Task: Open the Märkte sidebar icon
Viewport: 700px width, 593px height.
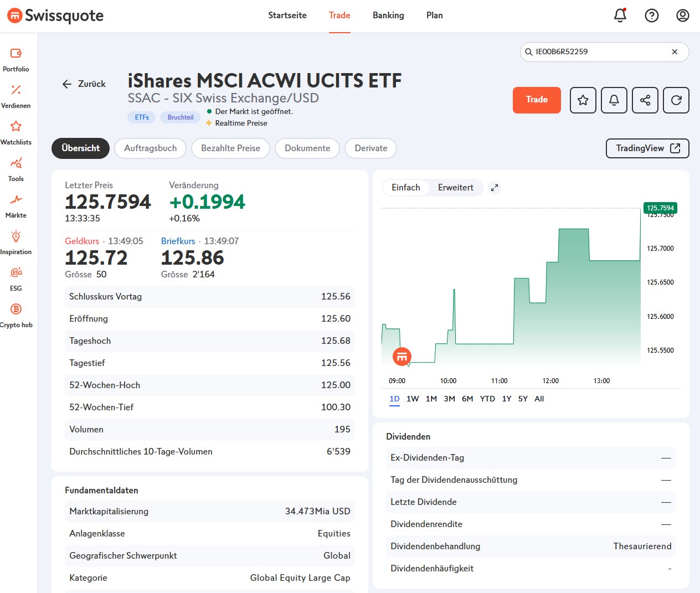Action: point(16,199)
